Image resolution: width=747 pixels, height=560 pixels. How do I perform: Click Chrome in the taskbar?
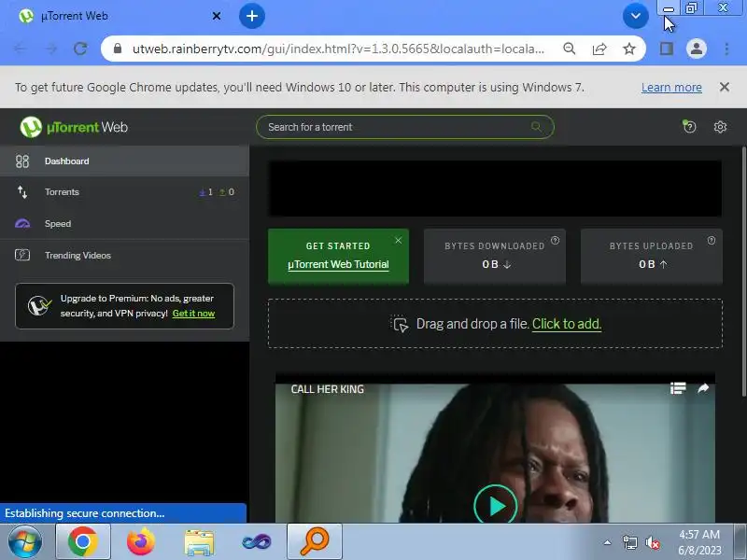(x=83, y=542)
